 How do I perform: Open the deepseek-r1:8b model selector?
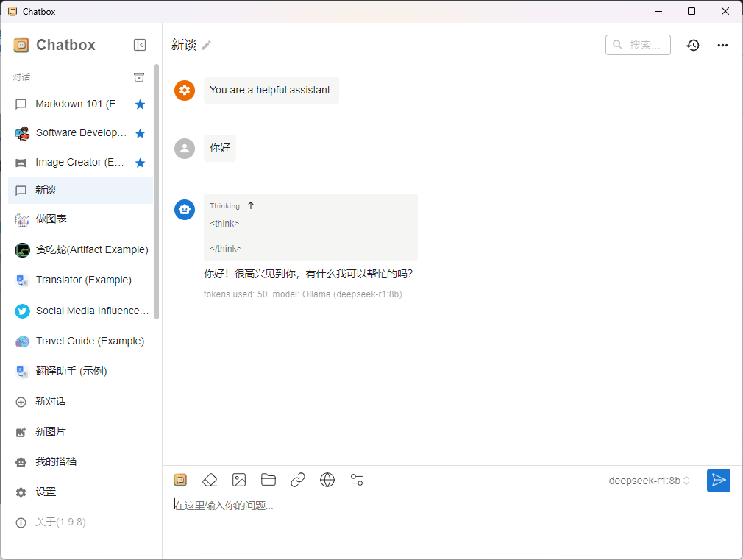[x=649, y=481]
